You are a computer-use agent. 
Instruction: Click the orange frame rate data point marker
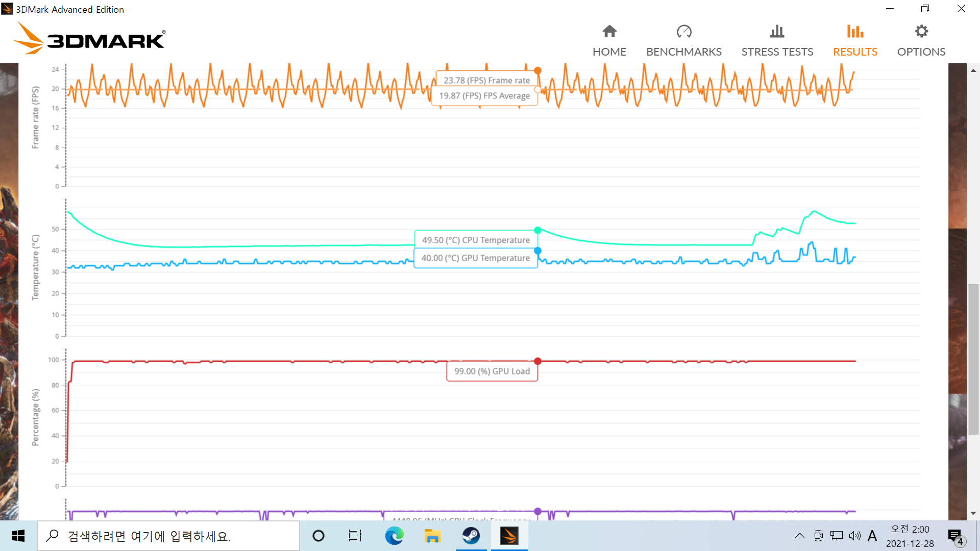pyautogui.click(x=537, y=70)
